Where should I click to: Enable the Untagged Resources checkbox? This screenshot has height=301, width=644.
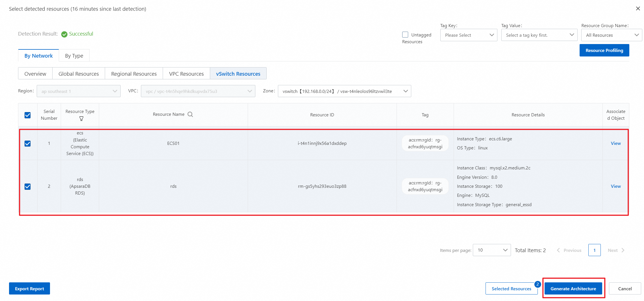tap(405, 34)
